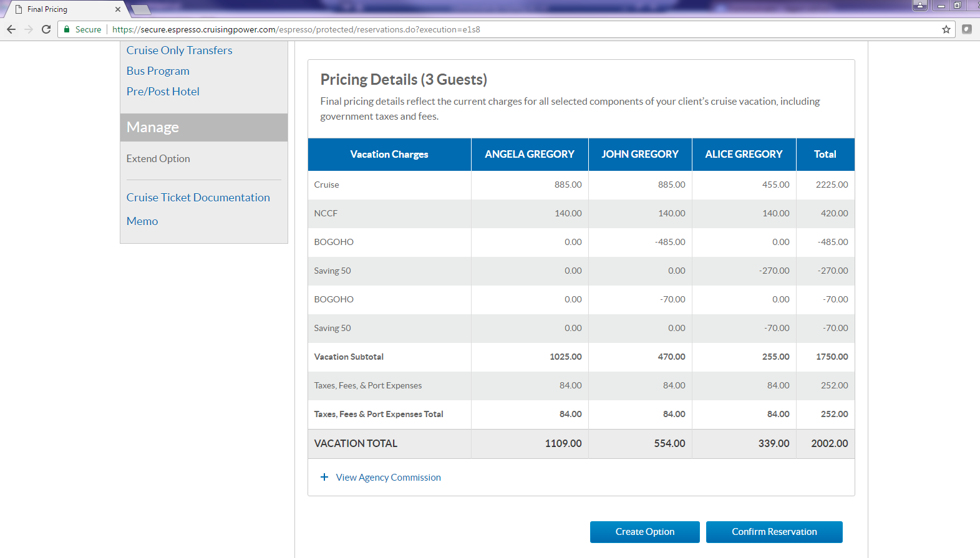Go to Pre/Post Hotel
This screenshot has width=980, height=558.
pos(163,92)
